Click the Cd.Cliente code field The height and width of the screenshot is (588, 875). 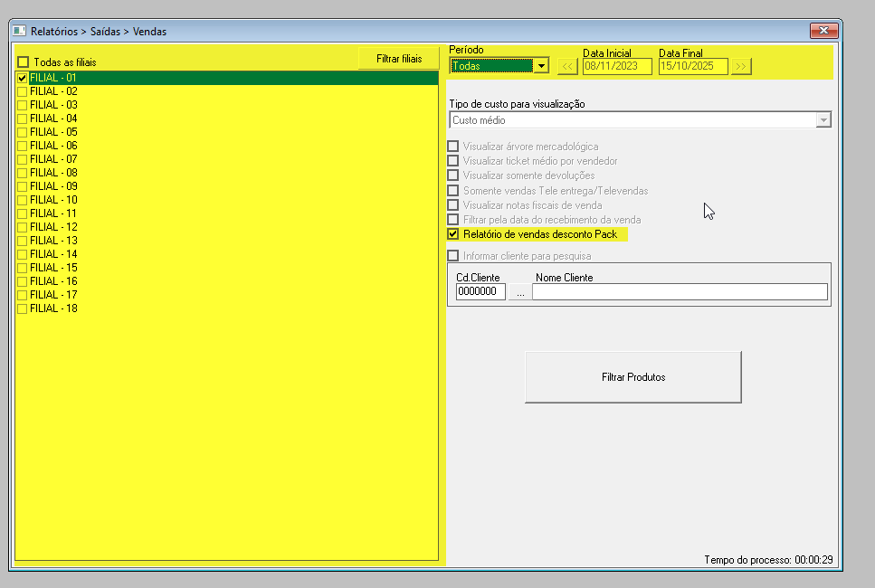point(480,292)
